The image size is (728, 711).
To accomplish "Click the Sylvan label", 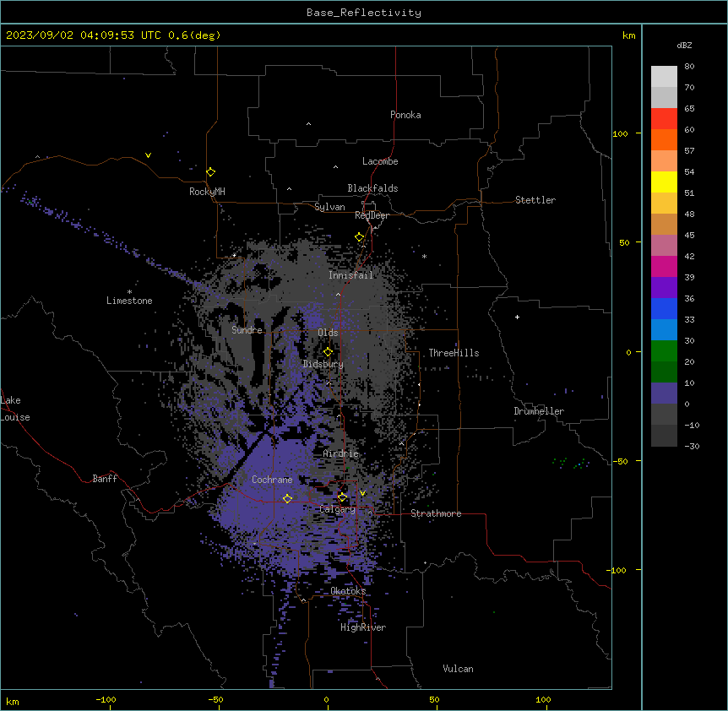I will [x=329, y=207].
